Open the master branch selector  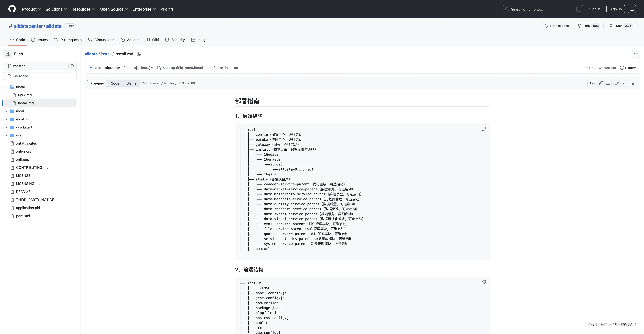click(x=35, y=66)
